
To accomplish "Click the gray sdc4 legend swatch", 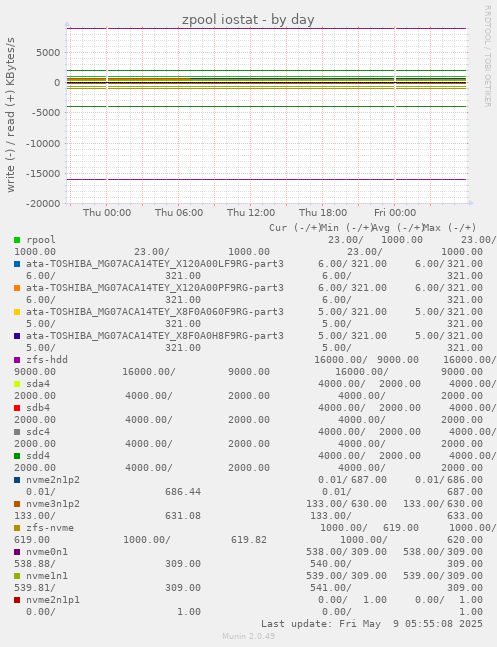I will 17,432.
